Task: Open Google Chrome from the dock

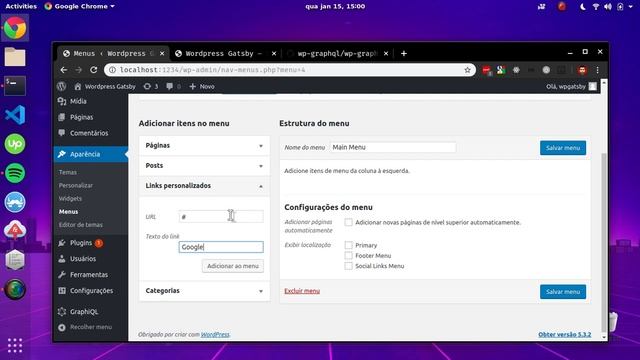Action: [x=15, y=28]
